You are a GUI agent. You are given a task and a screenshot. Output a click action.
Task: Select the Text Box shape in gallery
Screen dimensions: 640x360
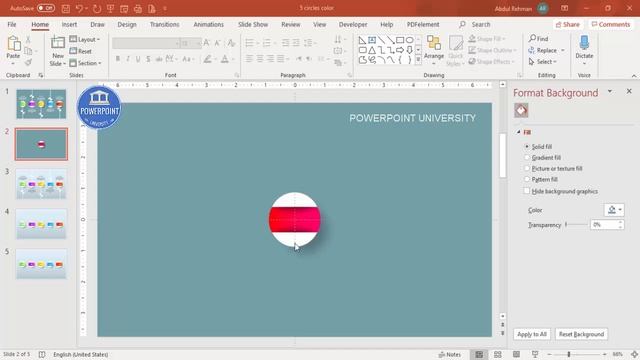coord(372,40)
